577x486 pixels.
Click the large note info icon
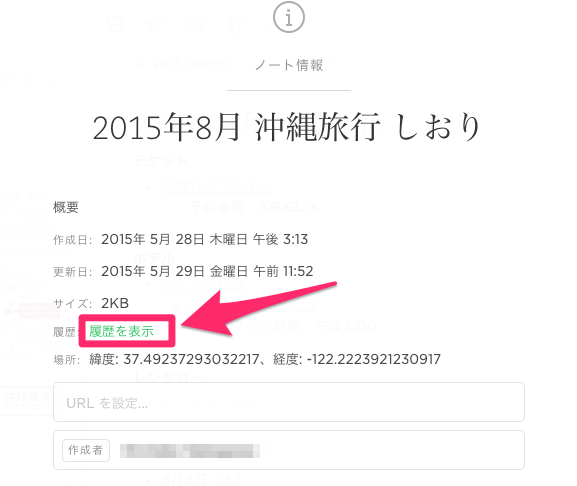click(289, 17)
